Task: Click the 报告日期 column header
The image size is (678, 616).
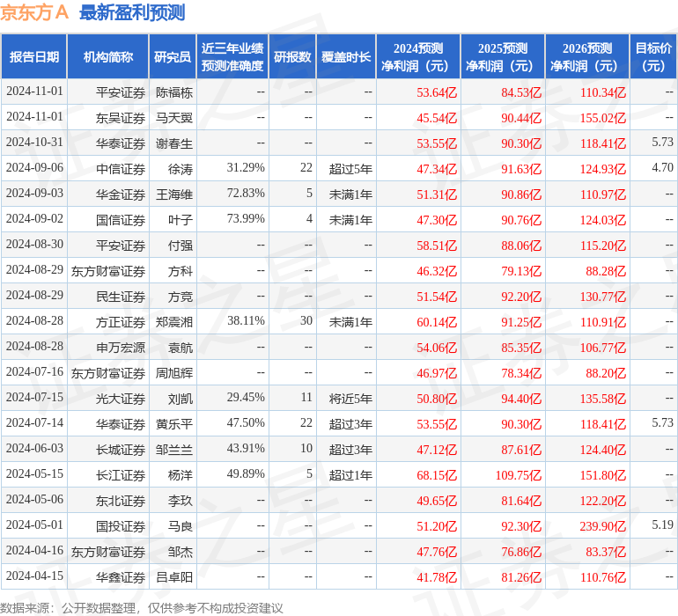Action: point(33,56)
